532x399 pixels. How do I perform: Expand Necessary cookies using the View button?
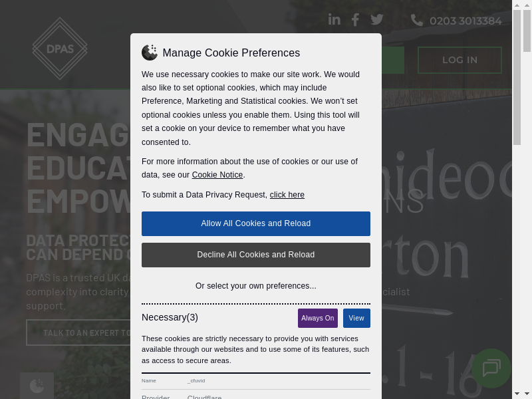point(356,318)
